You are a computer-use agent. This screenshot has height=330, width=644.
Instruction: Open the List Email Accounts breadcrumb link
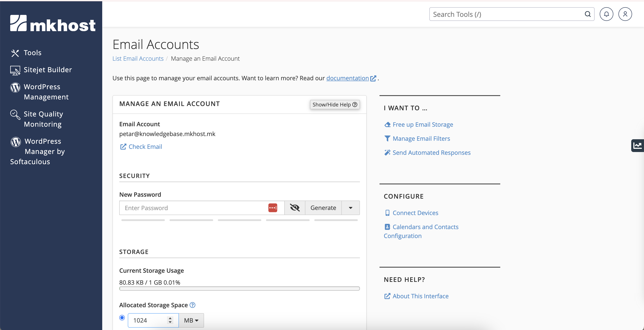click(138, 59)
